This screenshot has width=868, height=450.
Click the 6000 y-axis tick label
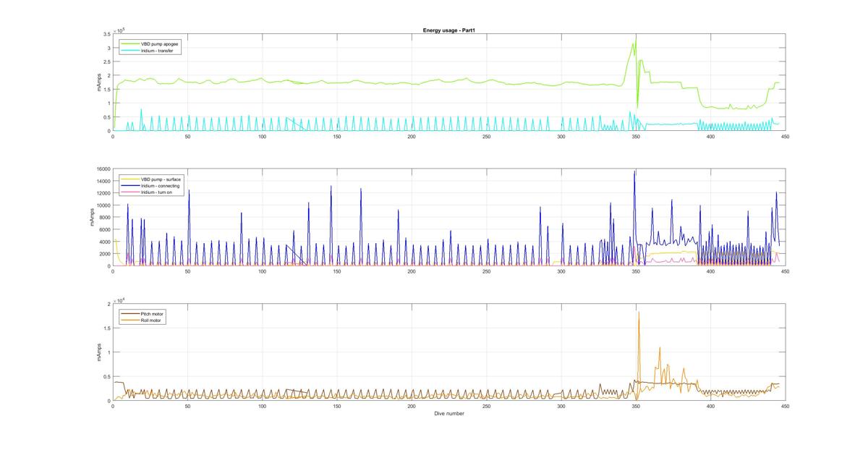pyautogui.click(x=104, y=229)
